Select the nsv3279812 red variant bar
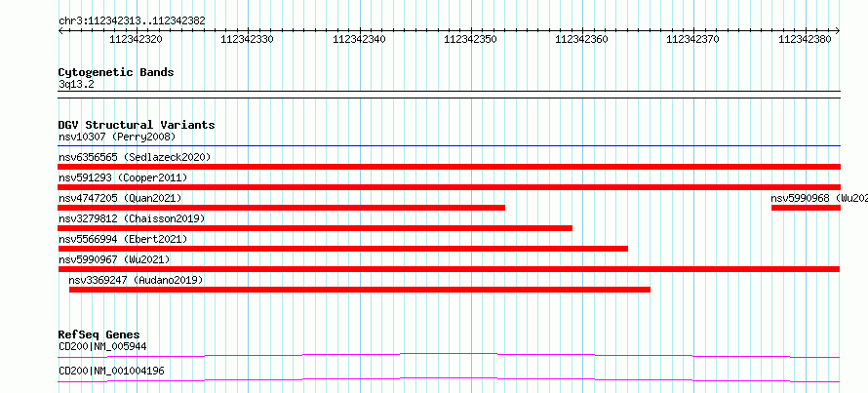 315,228
